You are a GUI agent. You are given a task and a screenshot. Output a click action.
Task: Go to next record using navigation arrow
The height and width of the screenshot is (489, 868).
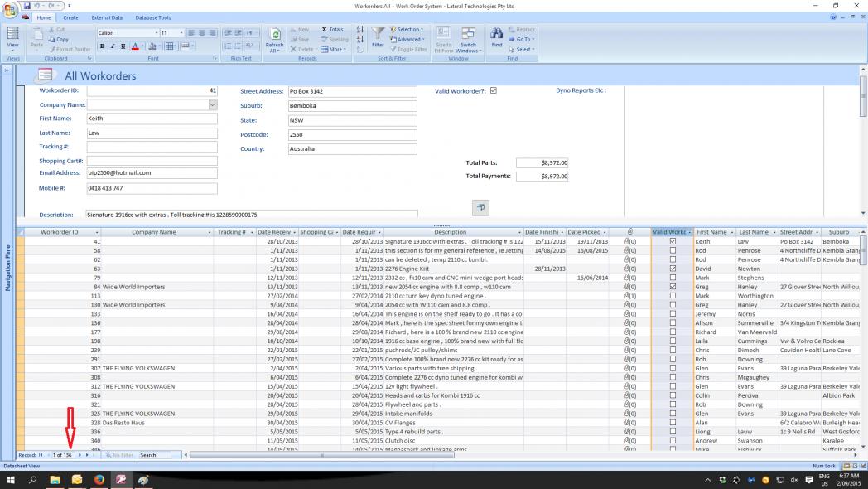[x=80, y=454]
